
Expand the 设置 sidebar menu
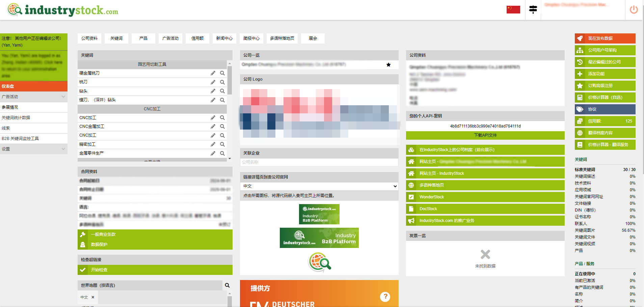[x=63, y=149]
